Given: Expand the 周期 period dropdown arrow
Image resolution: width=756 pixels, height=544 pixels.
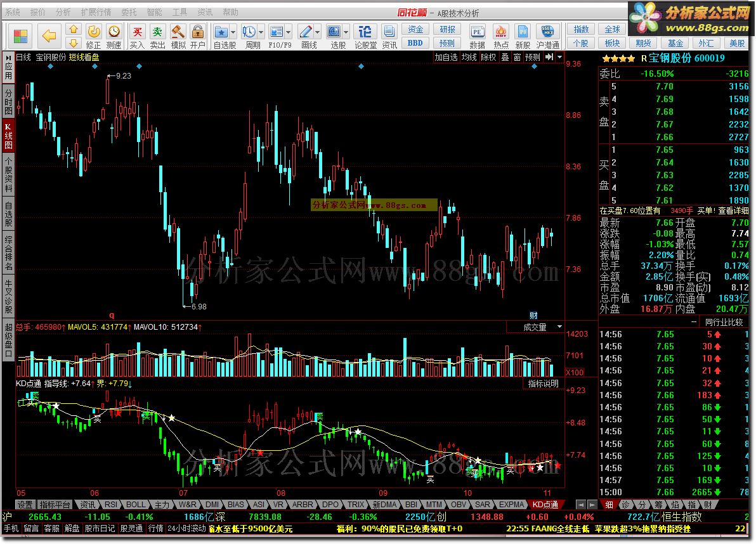Looking at the screenshot, I should 261,32.
